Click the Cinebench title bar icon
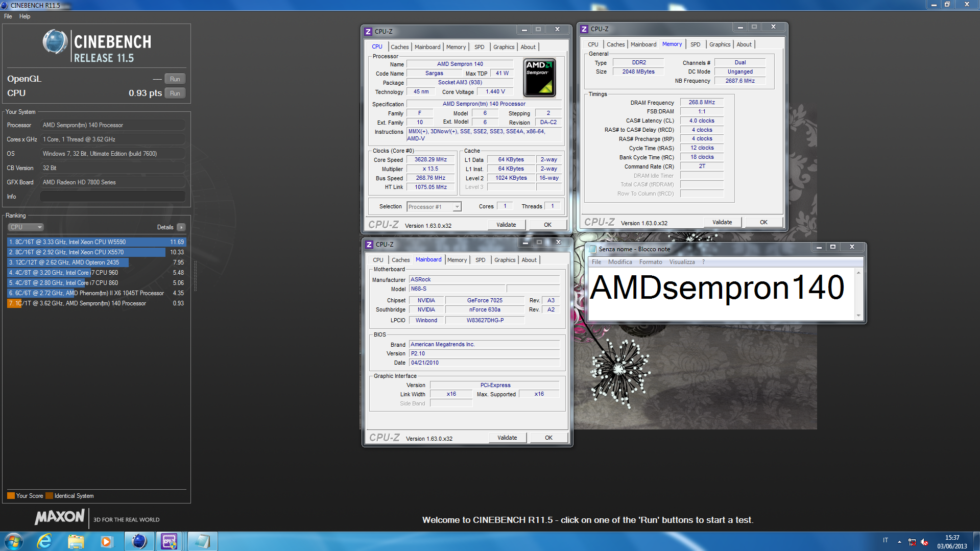The image size is (980, 551). [5, 5]
